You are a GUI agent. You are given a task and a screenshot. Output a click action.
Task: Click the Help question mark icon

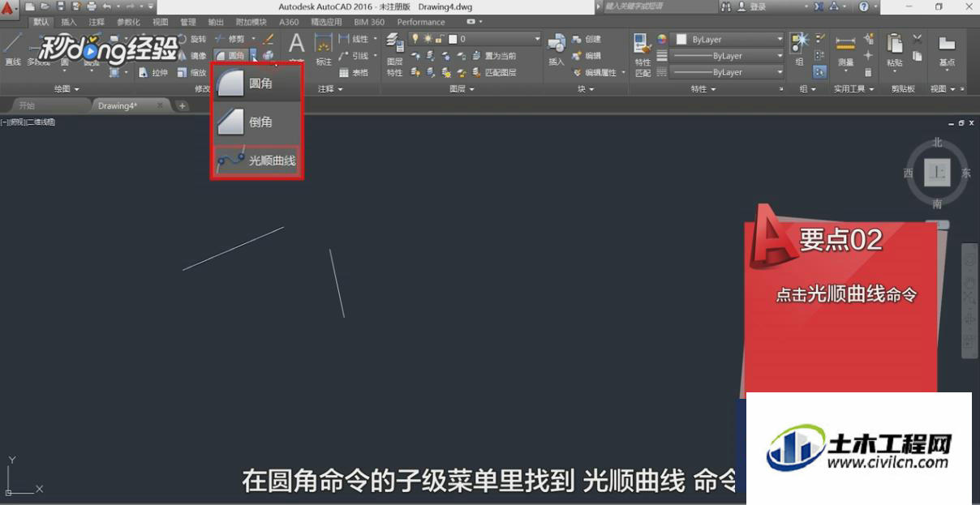click(863, 6)
